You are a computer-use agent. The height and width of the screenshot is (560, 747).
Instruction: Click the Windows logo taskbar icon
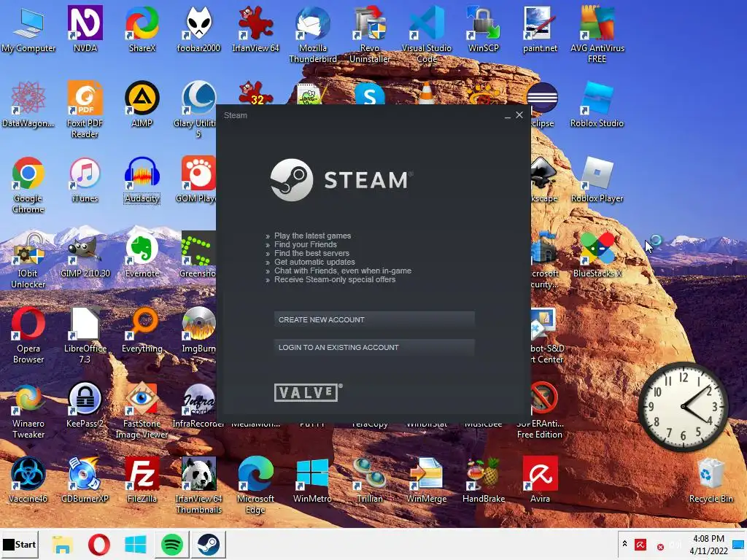coord(135,544)
